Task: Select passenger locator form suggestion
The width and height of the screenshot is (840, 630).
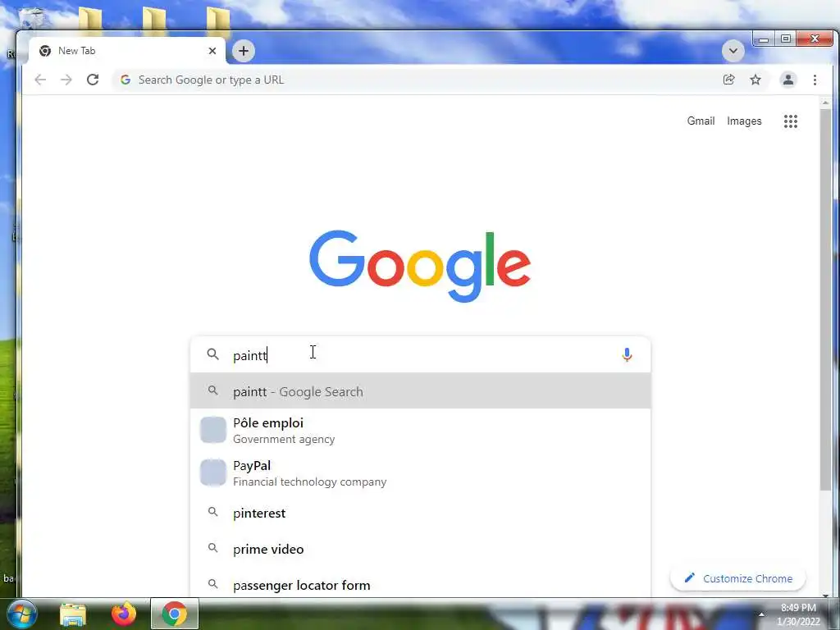Action: [421, 584]
